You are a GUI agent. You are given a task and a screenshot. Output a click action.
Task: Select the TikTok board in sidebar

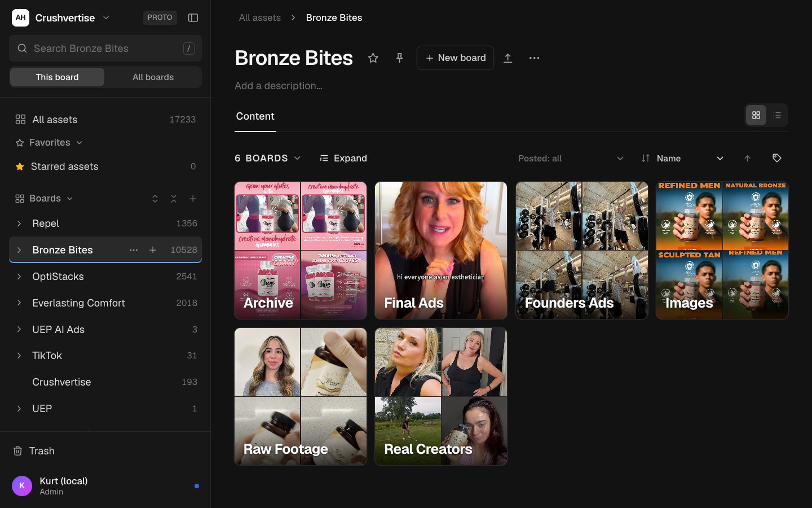coord(105,356)
